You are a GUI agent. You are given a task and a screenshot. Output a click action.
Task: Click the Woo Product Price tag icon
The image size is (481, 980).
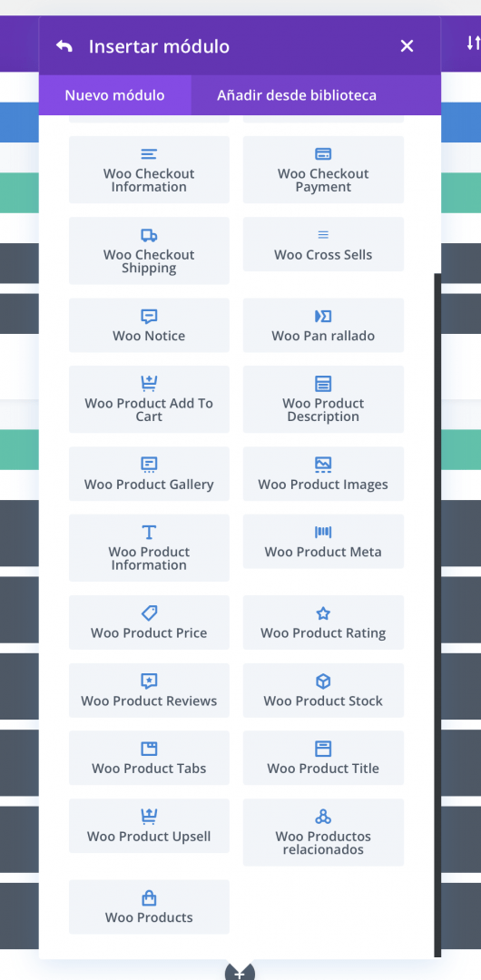tap(149, 612)
